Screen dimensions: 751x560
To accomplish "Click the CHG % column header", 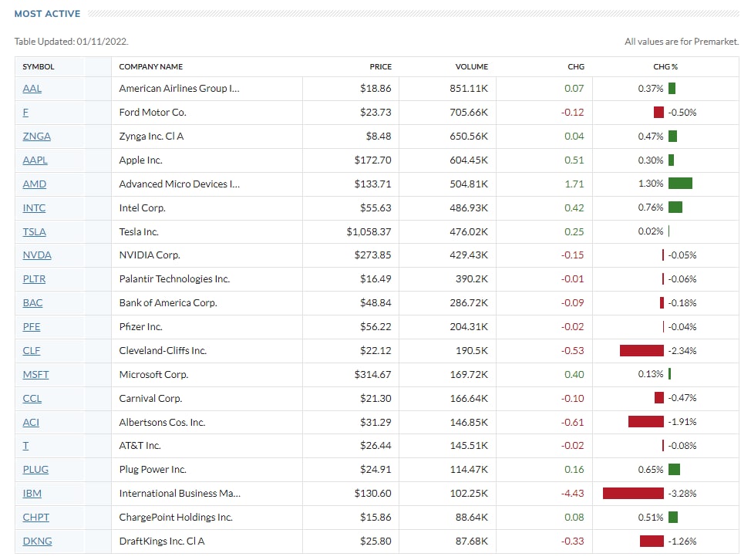I will (665, 67).
